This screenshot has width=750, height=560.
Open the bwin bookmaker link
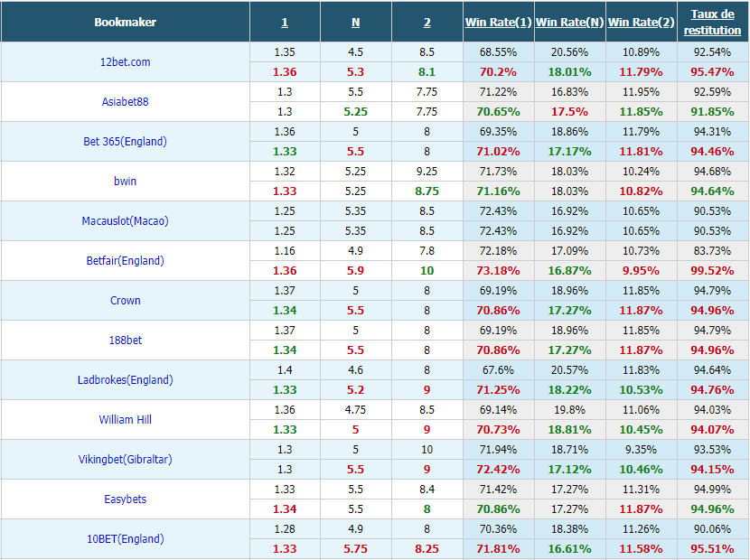pos(125,182)
